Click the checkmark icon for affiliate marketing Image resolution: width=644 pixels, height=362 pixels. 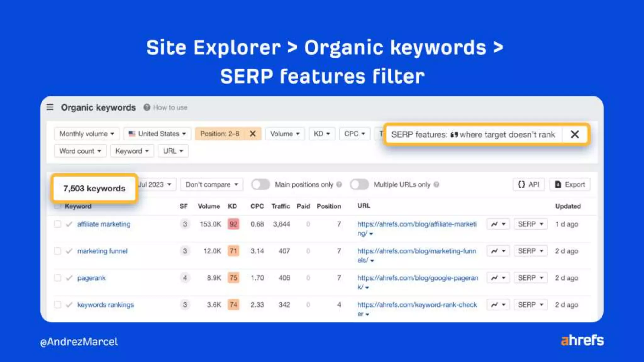[x=69, y=224]
